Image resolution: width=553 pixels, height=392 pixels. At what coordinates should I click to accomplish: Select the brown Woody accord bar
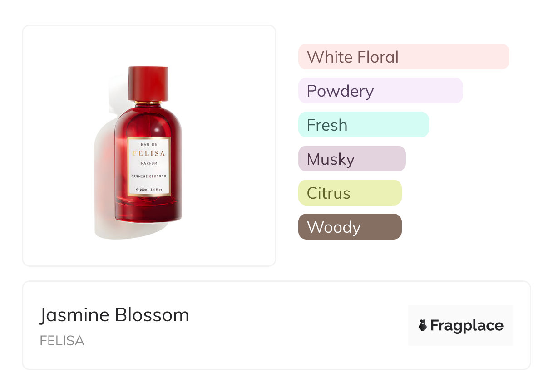click(350, 227)
